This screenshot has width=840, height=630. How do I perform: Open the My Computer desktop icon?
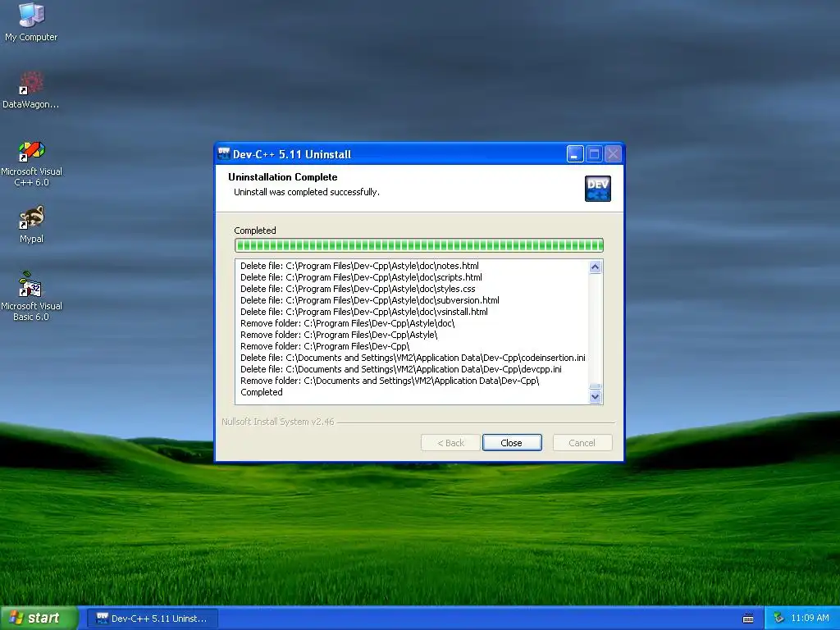tap(31, 21)
